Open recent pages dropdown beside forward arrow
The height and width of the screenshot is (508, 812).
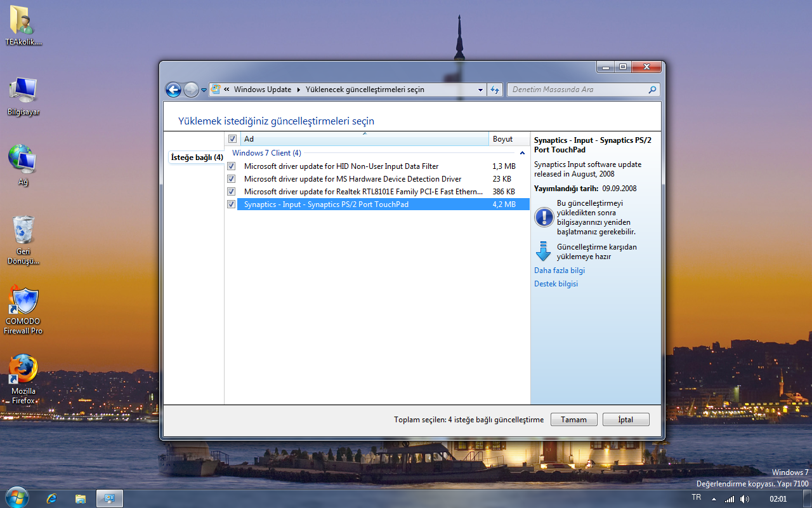(x=204, y=90)
